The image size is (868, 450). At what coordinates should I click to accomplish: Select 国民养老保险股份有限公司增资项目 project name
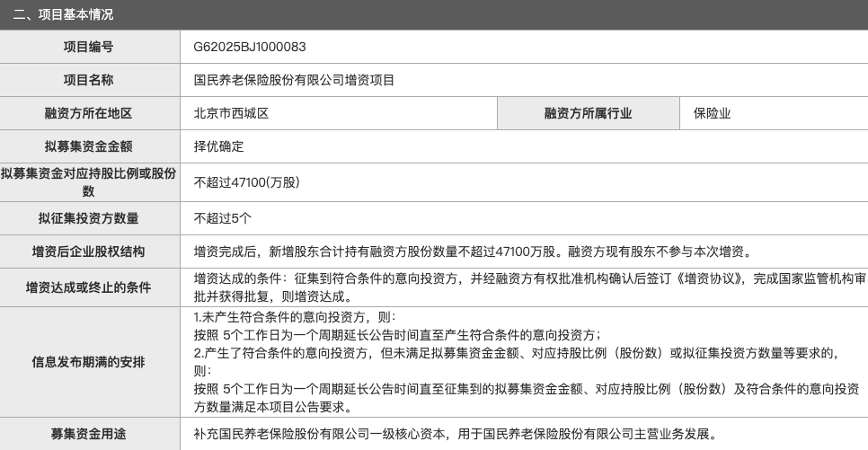[294, 80]
